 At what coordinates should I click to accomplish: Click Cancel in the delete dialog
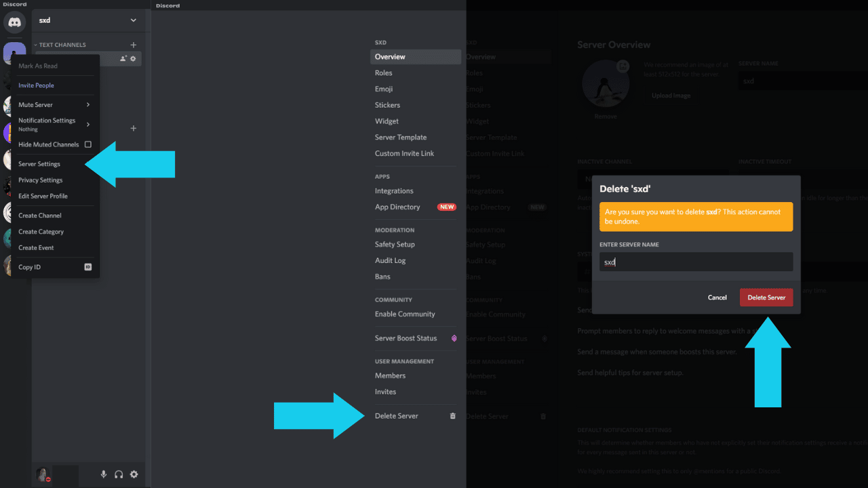717,297
